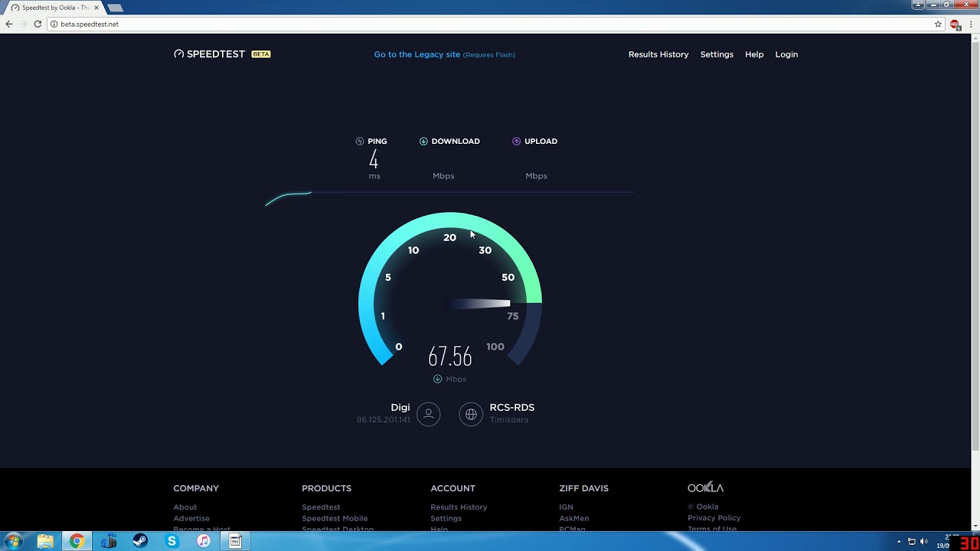Image resolution: width=980 pixels, height=551 pixels.
Task: Click the volume icon in system tray
Action: point(923,542)
